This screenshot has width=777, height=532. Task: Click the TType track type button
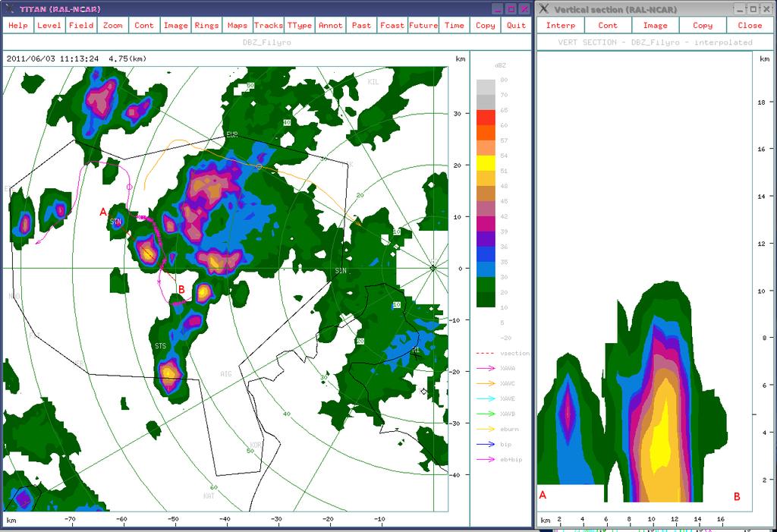pyautogui.click(x=300, y=25)
